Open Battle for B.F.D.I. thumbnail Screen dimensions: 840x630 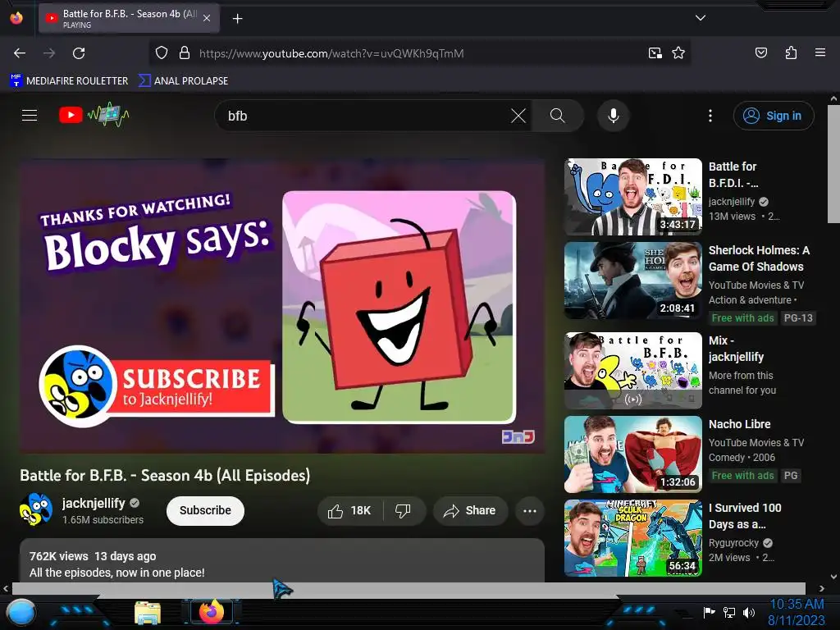(632, 197)
